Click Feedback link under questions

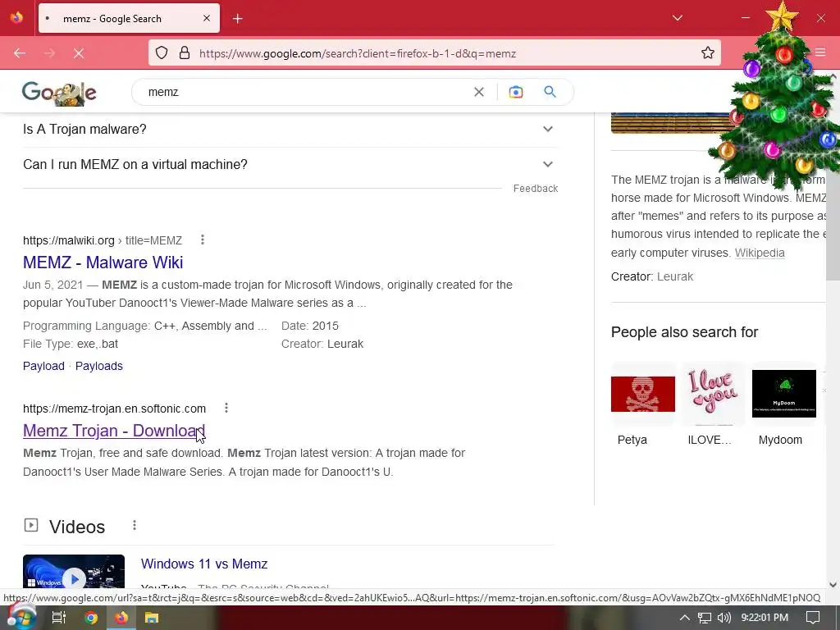click(x=535, y=189)
